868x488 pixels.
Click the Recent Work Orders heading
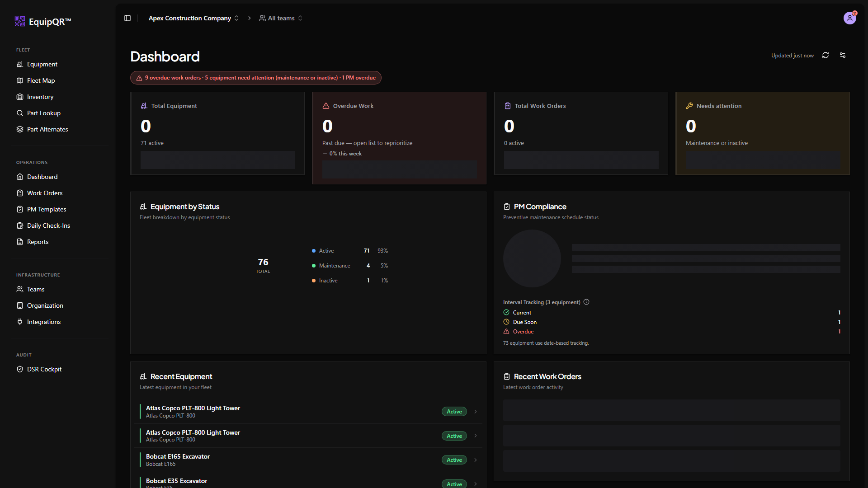click(547, 376)
